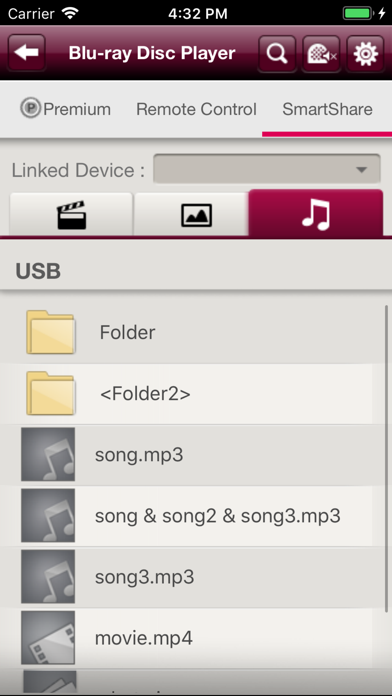The height and width of the screenshot is (696, 392).
Task: Open the Premium tab
Action: (65, 109)
